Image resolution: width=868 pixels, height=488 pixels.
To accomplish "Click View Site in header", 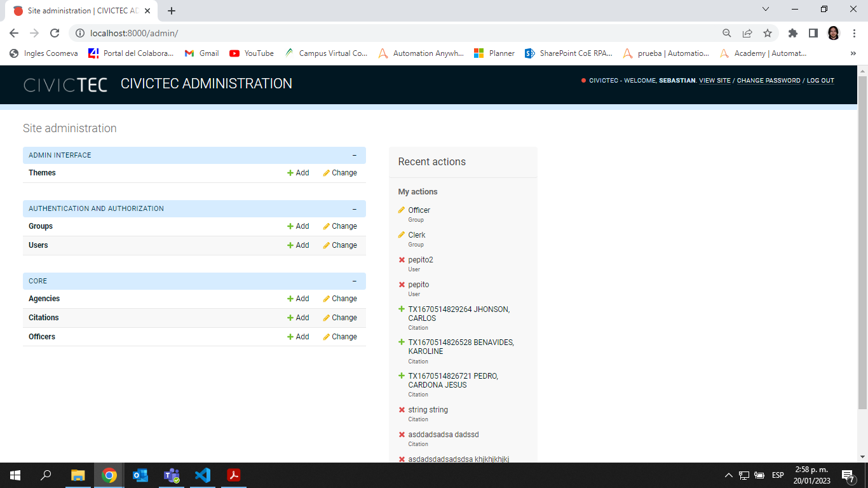I will pos(715,81).
